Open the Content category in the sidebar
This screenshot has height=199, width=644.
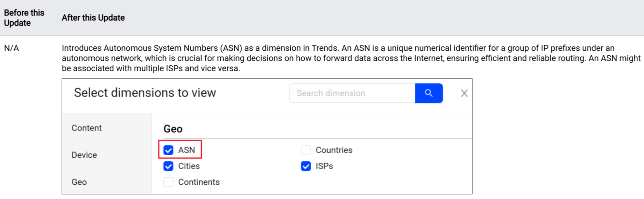[x=86, y=128]
